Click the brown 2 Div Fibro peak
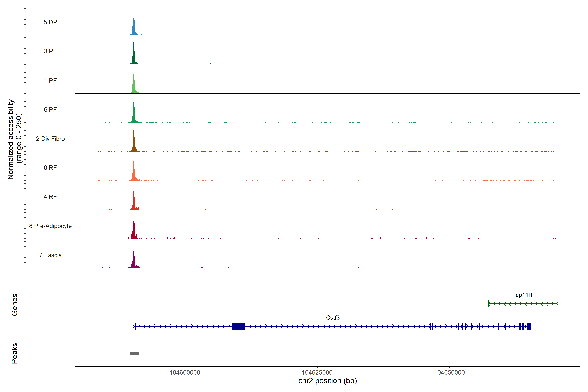Screen dimensions: 588x392 134,144
